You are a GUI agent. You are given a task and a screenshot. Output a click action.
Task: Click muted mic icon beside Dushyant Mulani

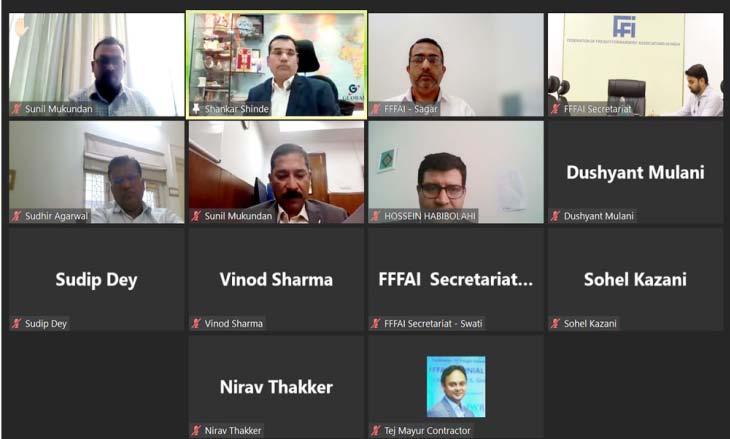[555, 216]
